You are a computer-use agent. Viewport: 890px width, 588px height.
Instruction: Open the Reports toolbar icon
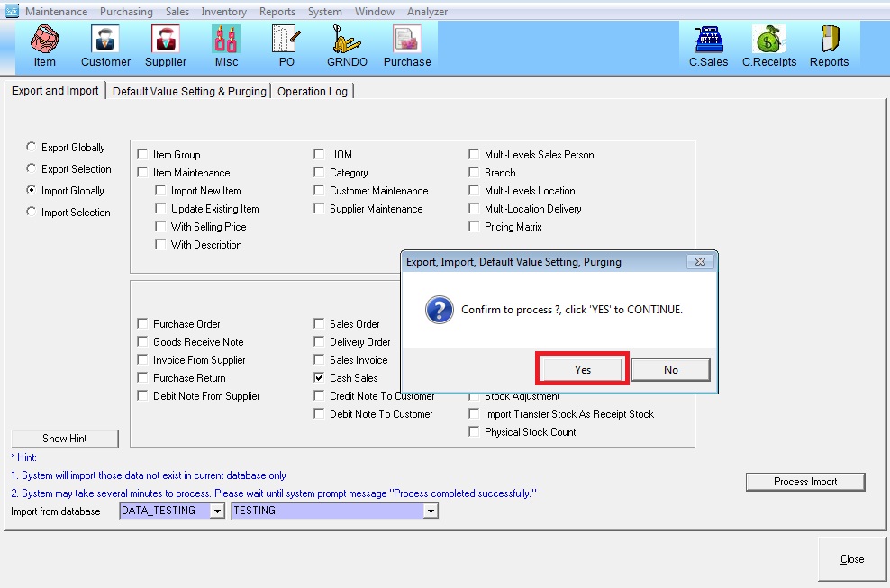click(x=829, y=46)
